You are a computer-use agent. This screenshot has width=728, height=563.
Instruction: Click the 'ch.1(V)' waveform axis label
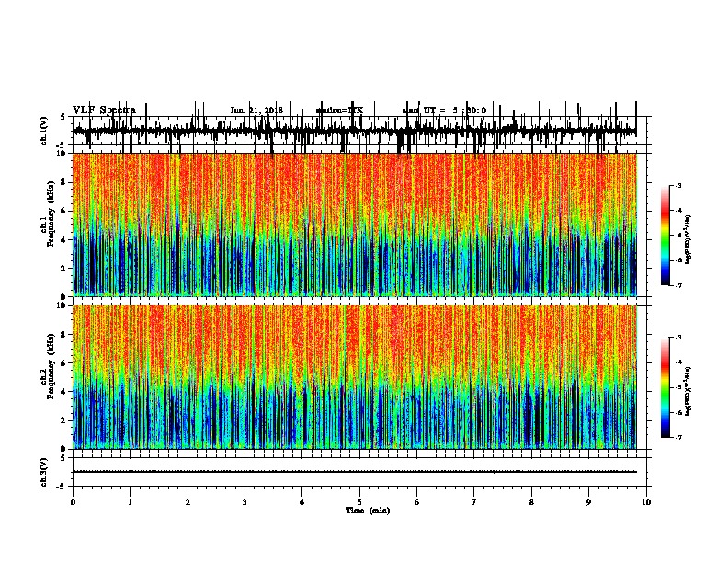[x=44, y=131]
